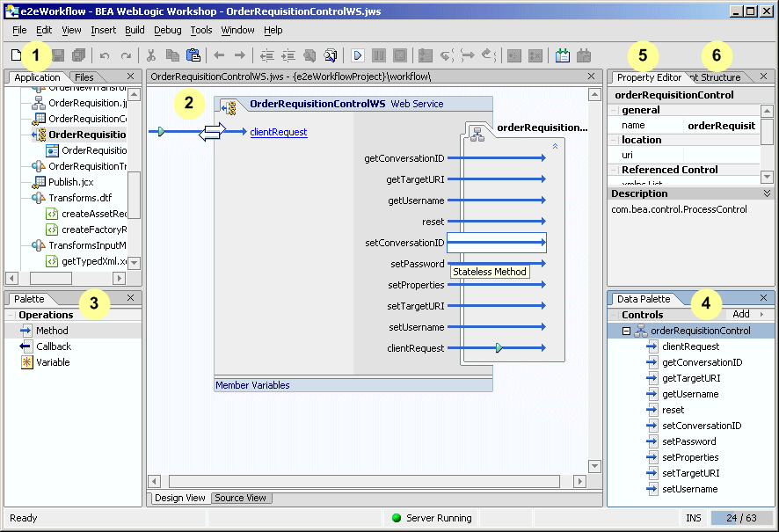Viewport: 779px width, 532px height.
Task: Click the Redo toolbar icon
Action: [127, 55]
